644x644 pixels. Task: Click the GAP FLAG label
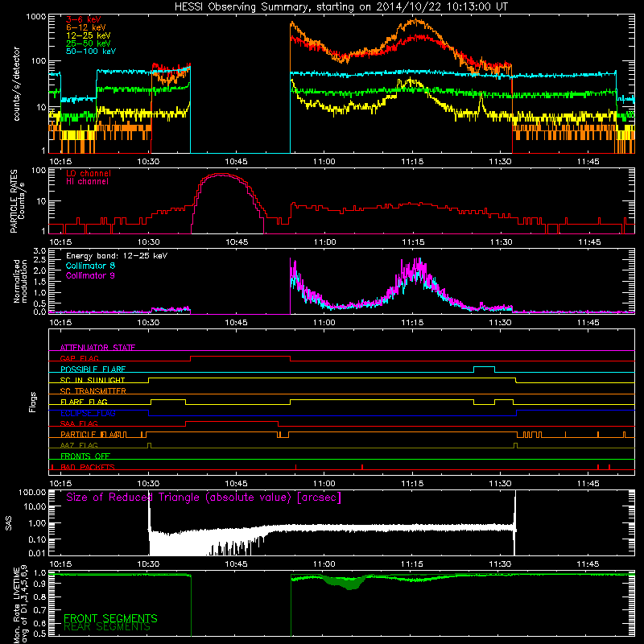(x=79, y=358)
